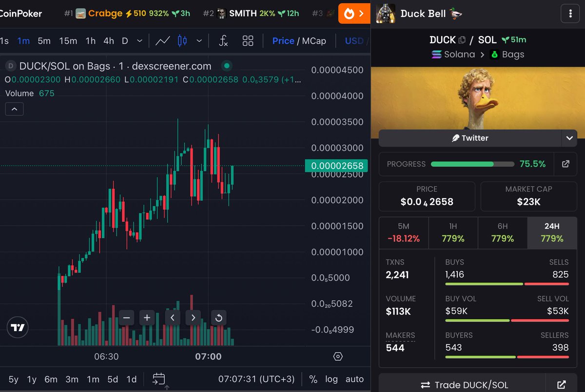Select the 4h timeframe
This screenshot has width=585, height=392.
[108, 41]
